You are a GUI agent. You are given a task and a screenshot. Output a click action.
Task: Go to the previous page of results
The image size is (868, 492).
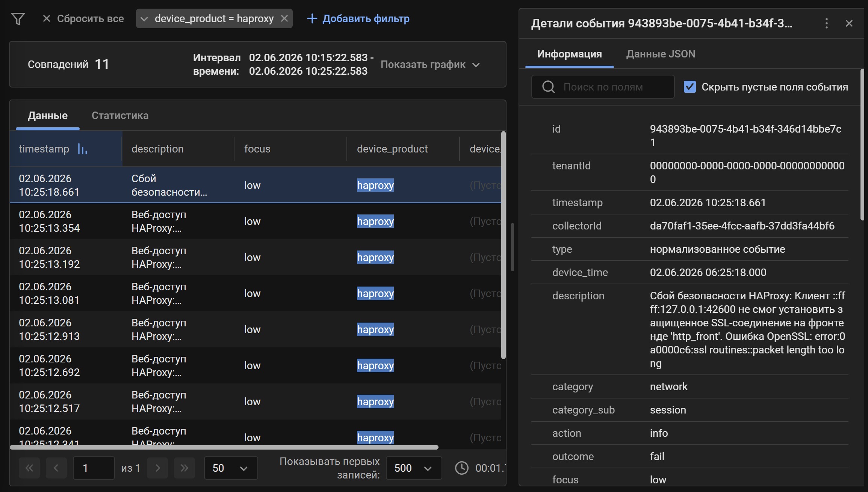[56, 468]
